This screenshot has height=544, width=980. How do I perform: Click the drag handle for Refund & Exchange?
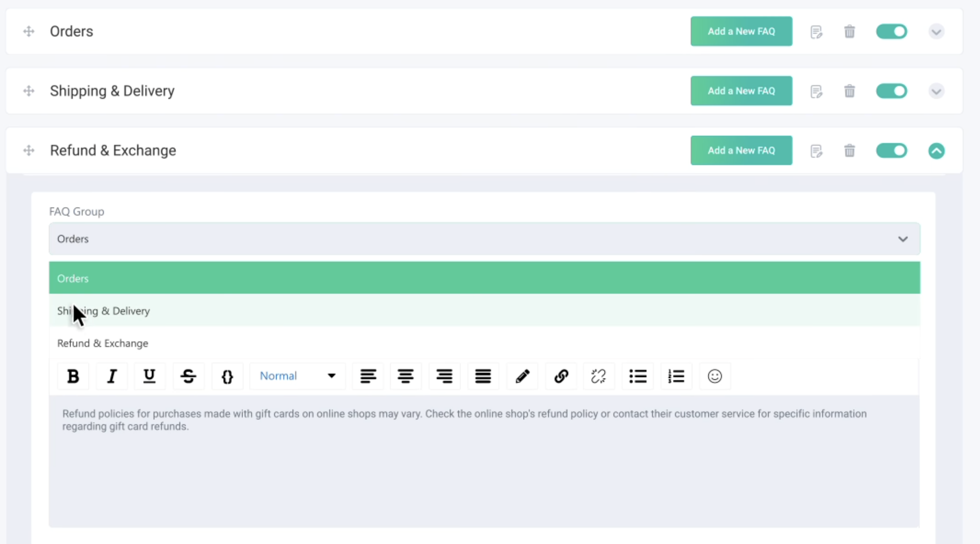pyautogui.click(x=29, y=151)
